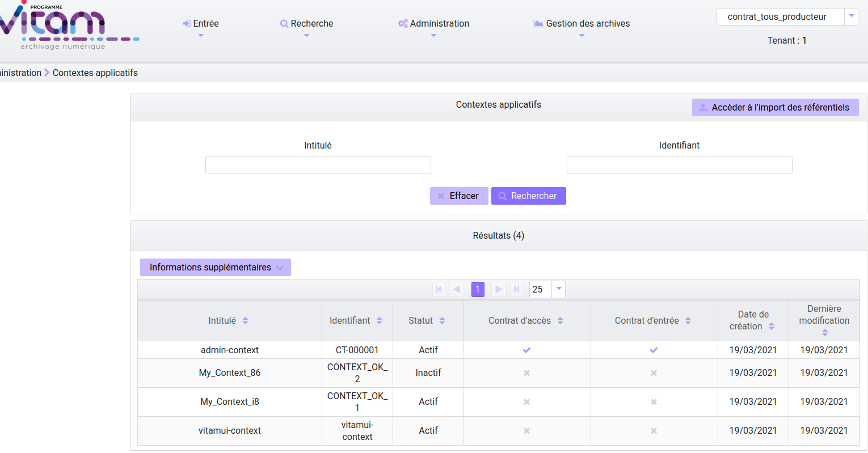The height and width of the screenshot is (453, 868).
Task: Sort by Date de création icon
Action: pyautogui.click(x=771, y=327)
